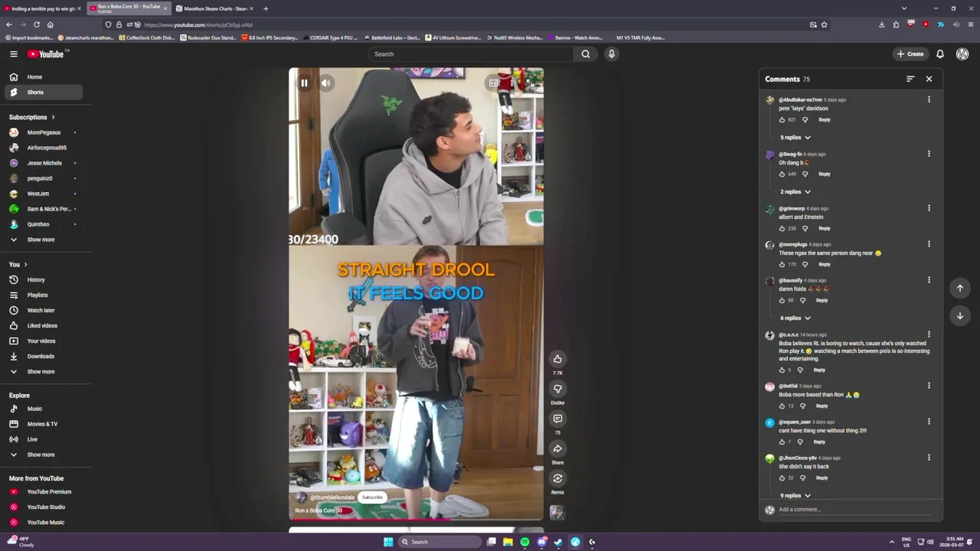Start voice search with the microphone
This screenshot has height=551, width=980.
pyautogui.click(x=611, y=54)
